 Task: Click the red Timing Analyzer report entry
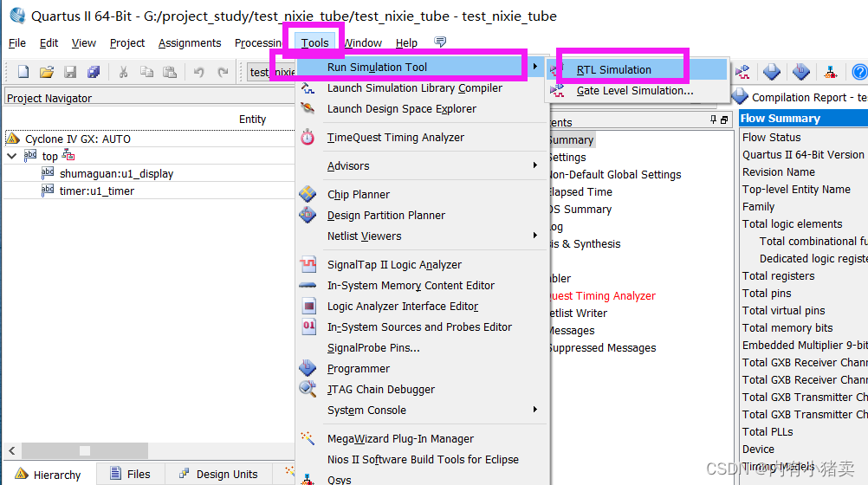click(x=602, y=295)
